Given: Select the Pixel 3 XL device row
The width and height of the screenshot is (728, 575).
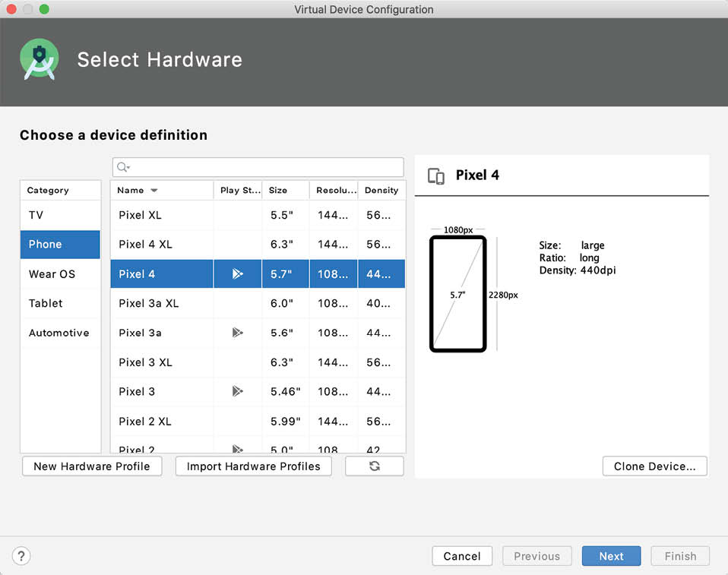Looking at the screenshot, I should coord(258,362).
